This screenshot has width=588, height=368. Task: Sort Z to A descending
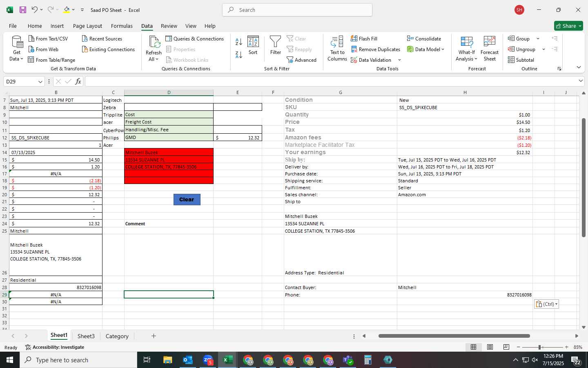239,54
